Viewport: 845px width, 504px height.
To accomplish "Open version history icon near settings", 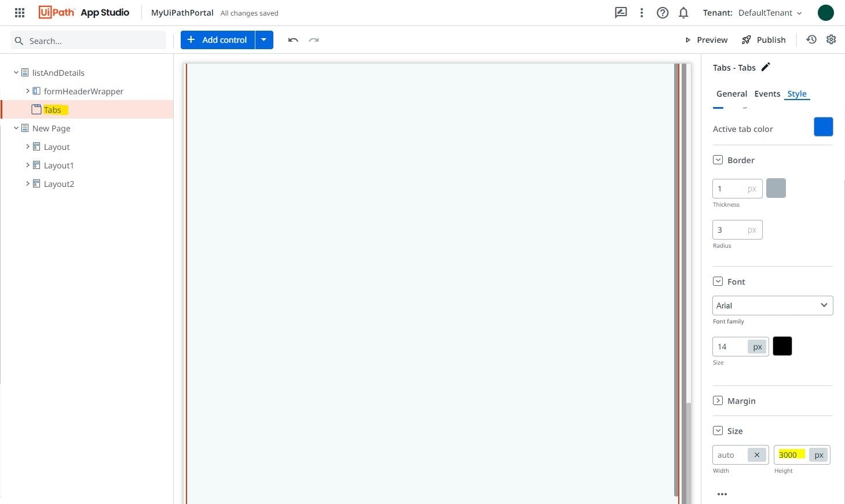I will pos(811,39).
